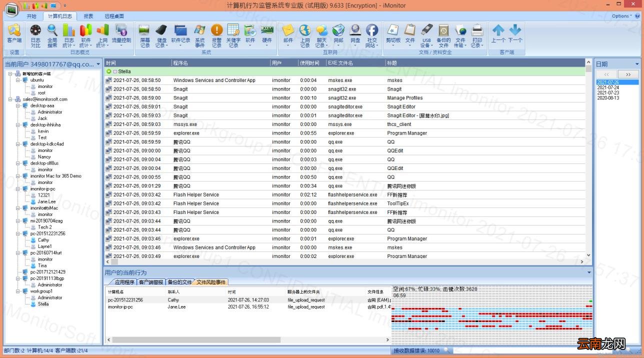Viewport: 644px width, 358px height.
Task: Select user Jane.Lee in client tree
Action: (x=47, y=201)
